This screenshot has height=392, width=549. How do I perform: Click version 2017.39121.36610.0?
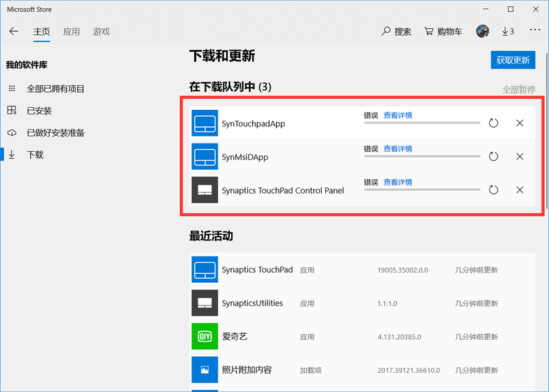tap(408, 370)
